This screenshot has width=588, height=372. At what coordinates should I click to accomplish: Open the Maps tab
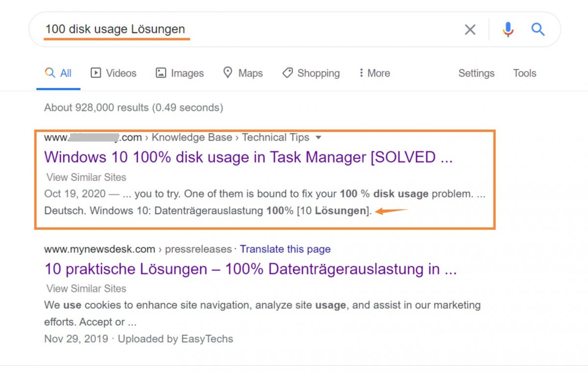[243, 74]
